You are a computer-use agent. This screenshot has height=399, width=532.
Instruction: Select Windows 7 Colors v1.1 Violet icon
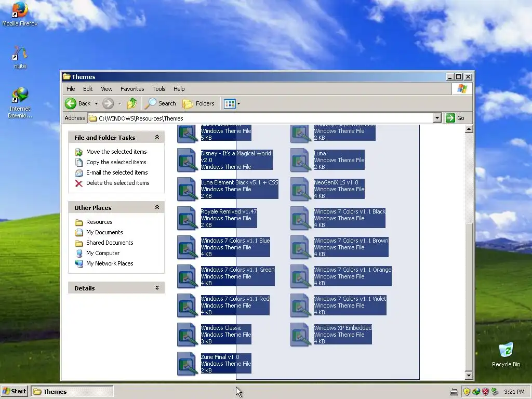point(300,305)
